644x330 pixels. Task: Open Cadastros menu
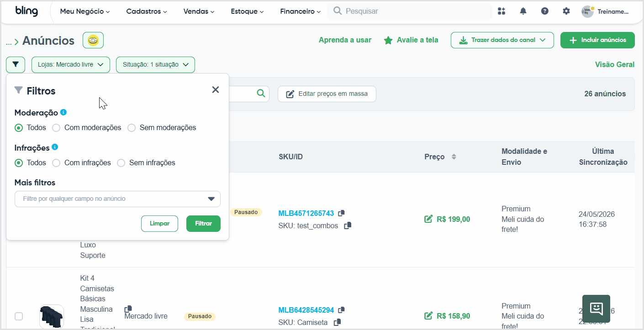coord(147,11)
